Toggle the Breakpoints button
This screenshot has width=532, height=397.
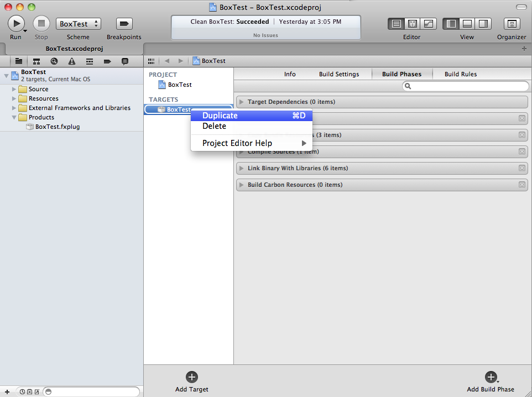(x=124, y=24)
